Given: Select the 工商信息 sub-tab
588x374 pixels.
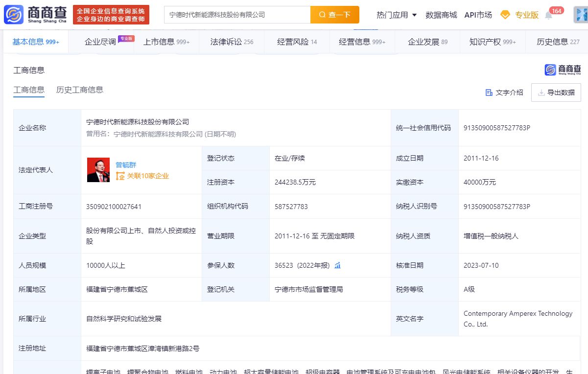Looking at the screenshot, I should (x=29, y=90).
